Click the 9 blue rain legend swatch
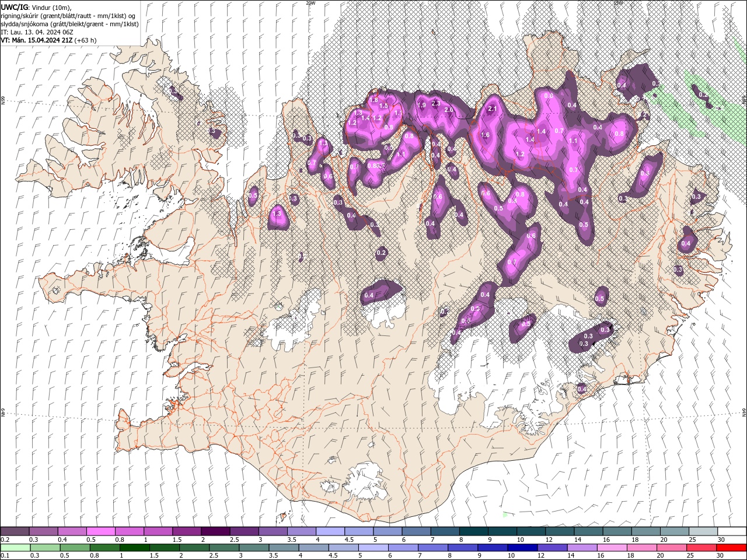This screenshot has height=560, width=747. click(x=494, y=548)
